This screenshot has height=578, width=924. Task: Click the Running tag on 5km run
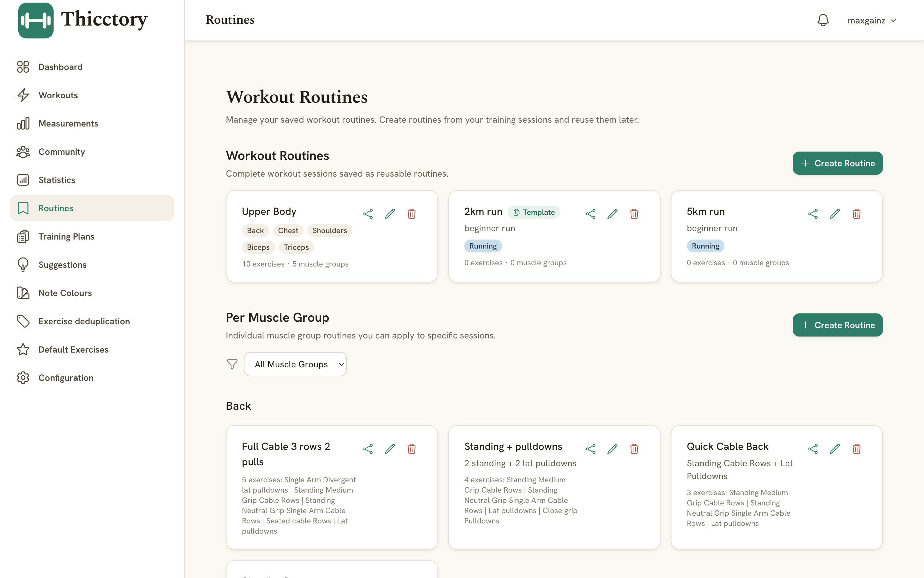point(705,246)
